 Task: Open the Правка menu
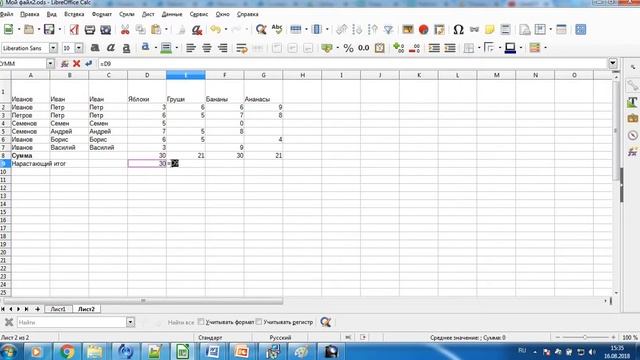pos(30,14)
